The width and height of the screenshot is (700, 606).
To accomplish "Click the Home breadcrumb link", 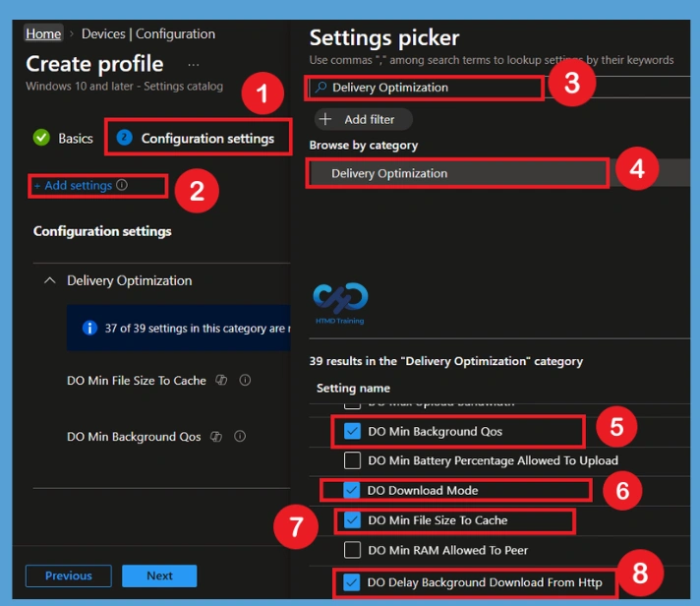I will (43, 33).
